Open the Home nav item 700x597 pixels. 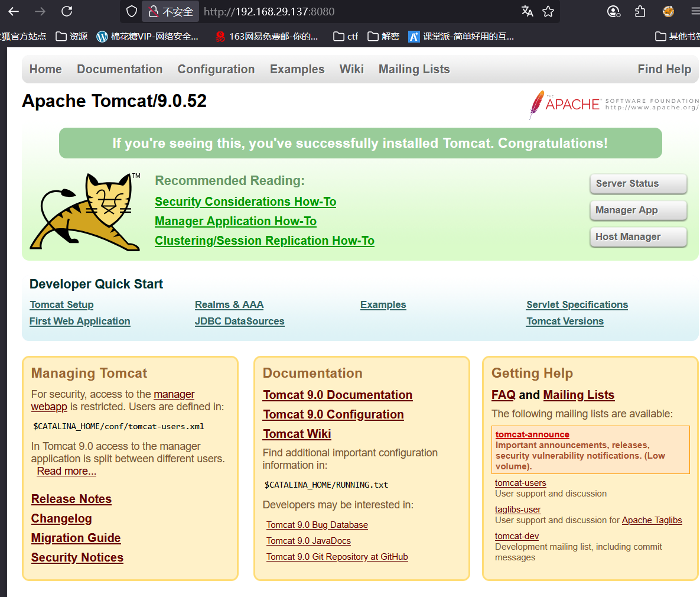[45, 69]
